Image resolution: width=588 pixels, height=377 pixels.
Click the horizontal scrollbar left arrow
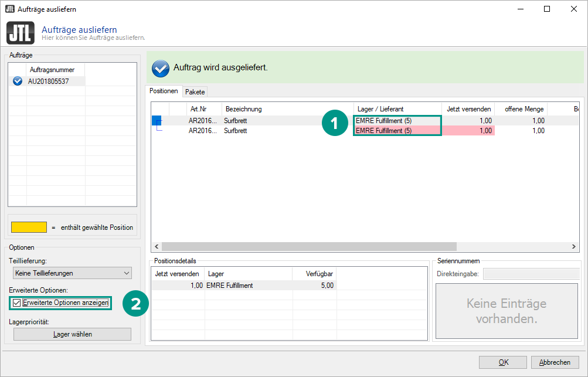157,247
